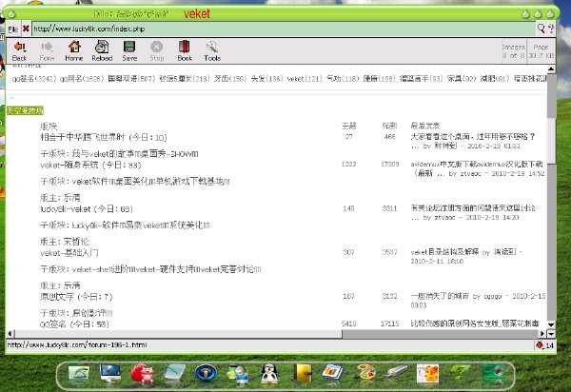Open the 家具(92) tag link

[462, 78]
